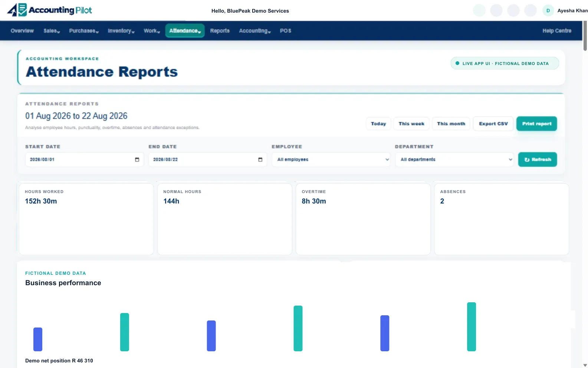
Task: Open the Overview menu item
Action: 22,31
